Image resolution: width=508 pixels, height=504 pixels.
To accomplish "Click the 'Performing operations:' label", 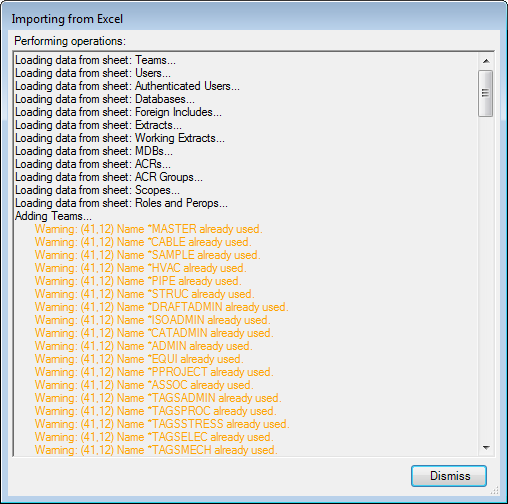I will click(70, 41).
